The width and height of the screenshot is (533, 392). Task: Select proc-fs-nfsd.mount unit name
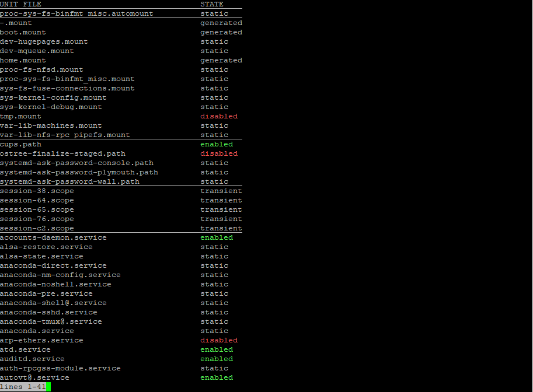tap(41, 69)
